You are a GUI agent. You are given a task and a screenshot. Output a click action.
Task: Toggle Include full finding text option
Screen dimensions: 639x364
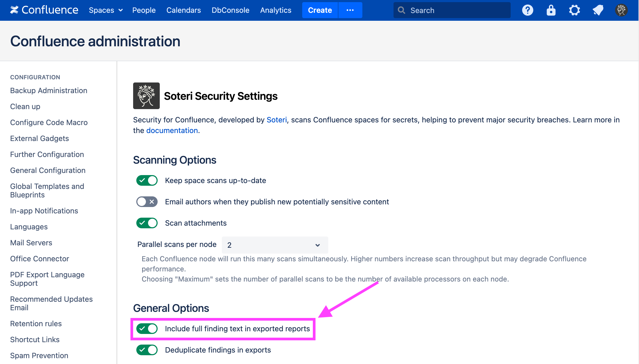click(147, 329)
